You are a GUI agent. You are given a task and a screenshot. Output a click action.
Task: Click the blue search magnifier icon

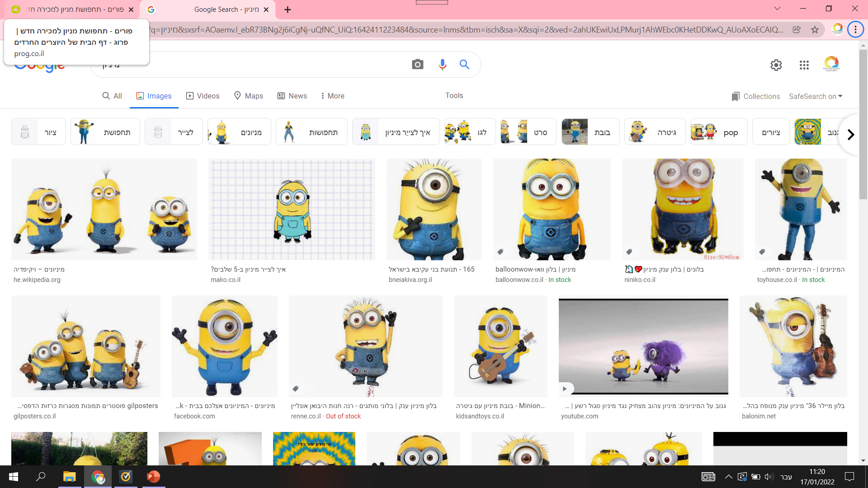coord(464,65)
